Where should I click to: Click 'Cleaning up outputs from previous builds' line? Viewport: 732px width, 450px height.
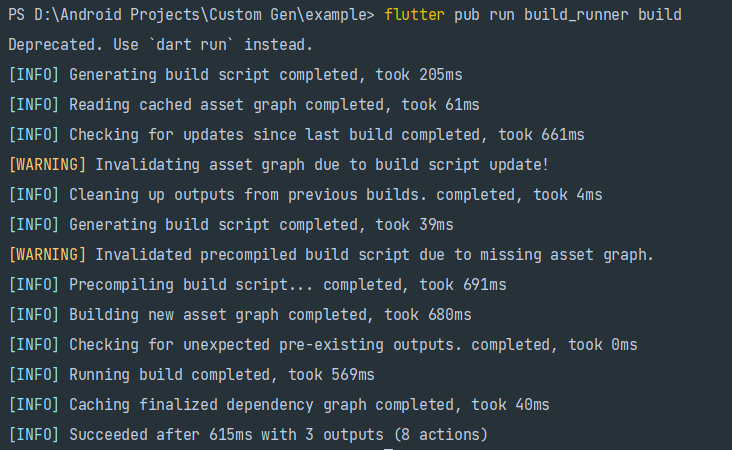tap(305, 195)
